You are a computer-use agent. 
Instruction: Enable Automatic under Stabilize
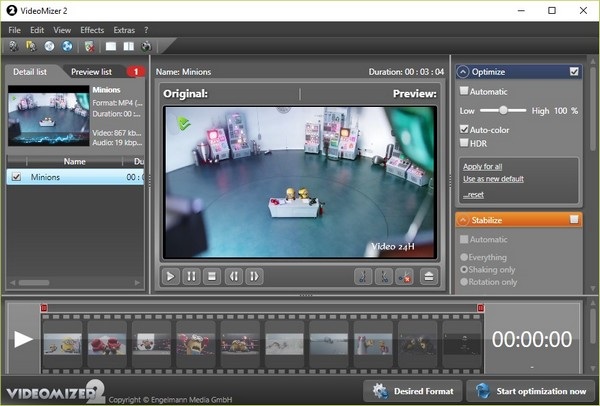[464, 239]
